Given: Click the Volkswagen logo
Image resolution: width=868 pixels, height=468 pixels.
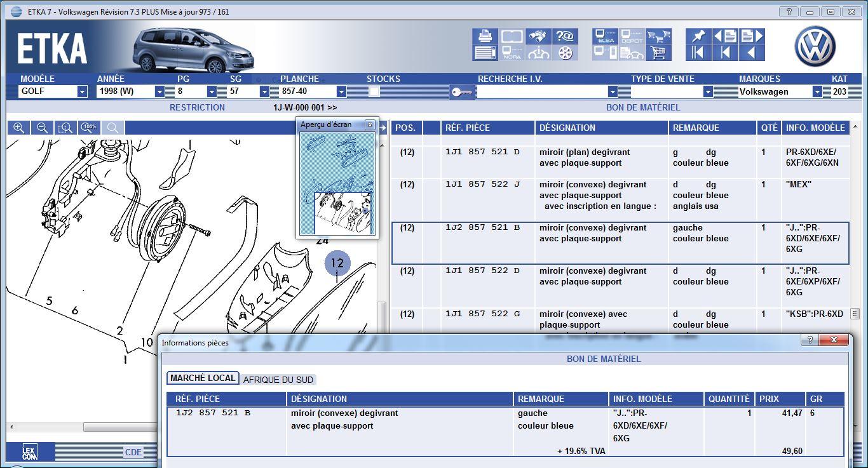Looking at the screenshot, I should (815, 46).
